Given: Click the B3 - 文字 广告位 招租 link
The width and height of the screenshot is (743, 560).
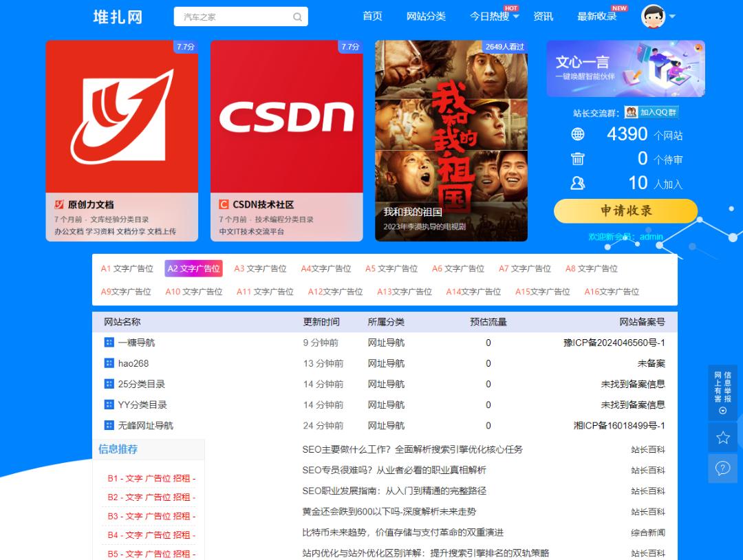Looking at the screenshot, I should pos(151,517).
